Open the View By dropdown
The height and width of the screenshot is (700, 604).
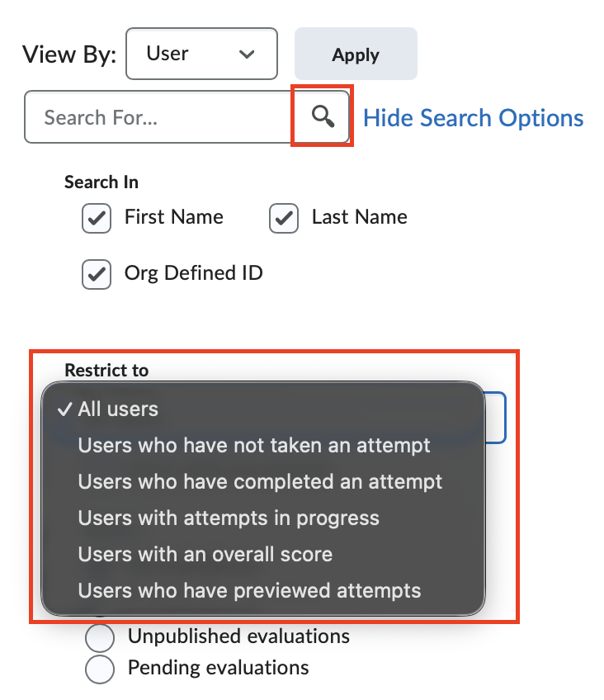click(201, 53)
